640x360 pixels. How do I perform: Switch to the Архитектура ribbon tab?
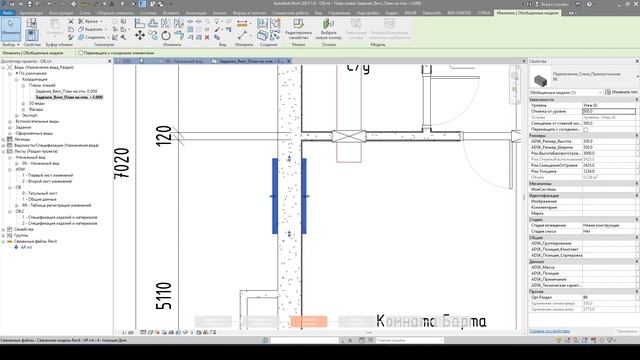pyautogui.click(x=31, y=13)
